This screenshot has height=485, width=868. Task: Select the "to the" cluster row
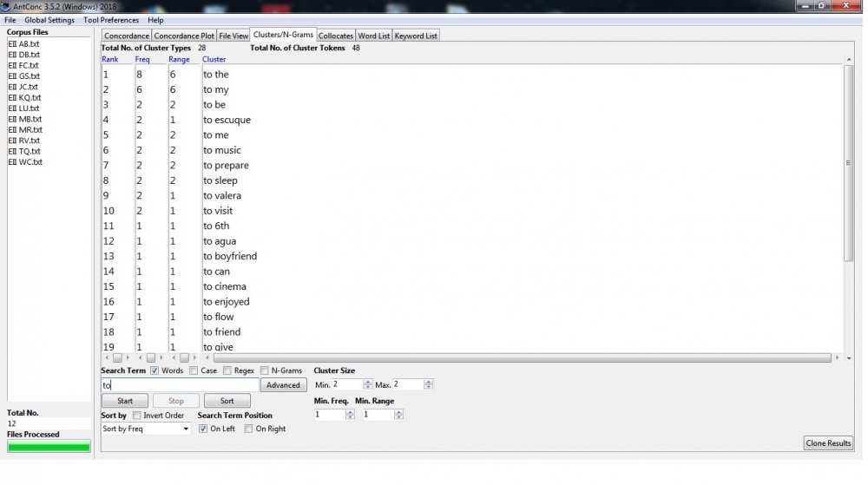point(216,74)
